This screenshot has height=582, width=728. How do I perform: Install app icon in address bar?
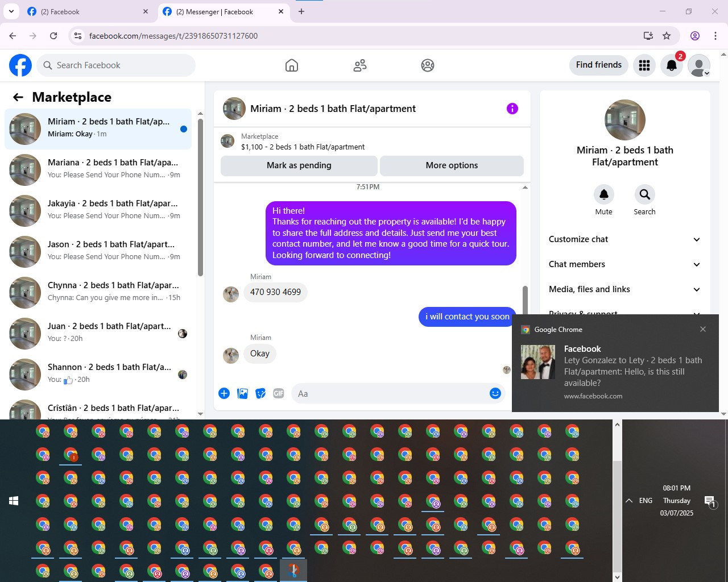[648, 36]
